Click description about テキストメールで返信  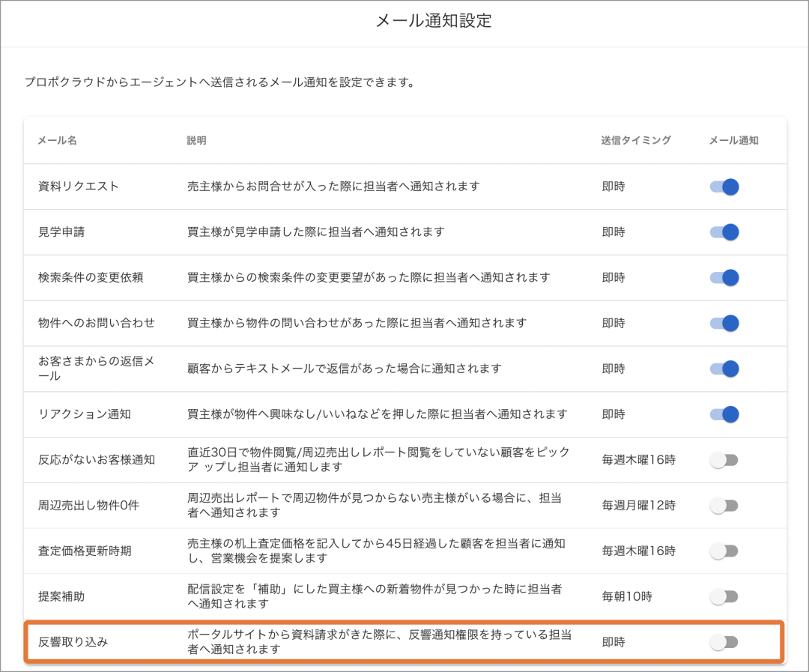point(345,369)
